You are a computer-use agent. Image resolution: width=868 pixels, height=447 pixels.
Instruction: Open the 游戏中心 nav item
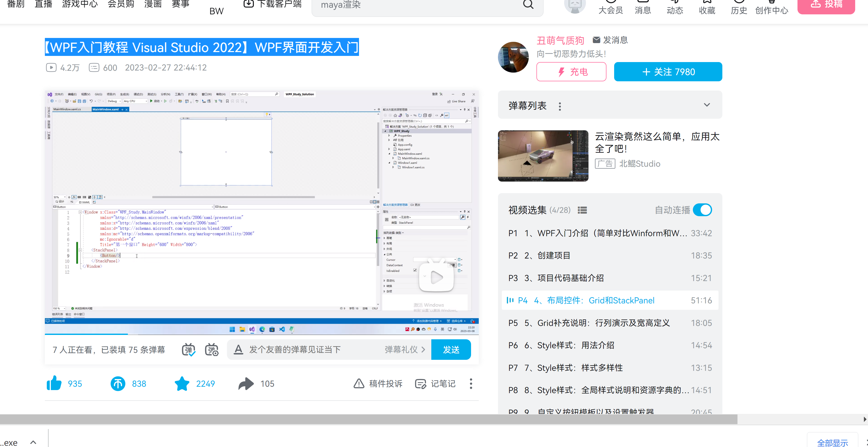point(80,4)
